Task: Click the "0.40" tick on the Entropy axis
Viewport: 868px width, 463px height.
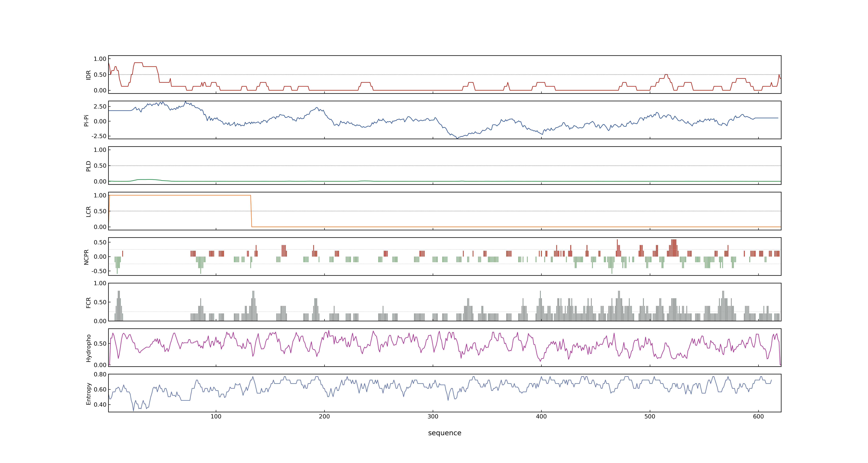Action: point(100,405)
